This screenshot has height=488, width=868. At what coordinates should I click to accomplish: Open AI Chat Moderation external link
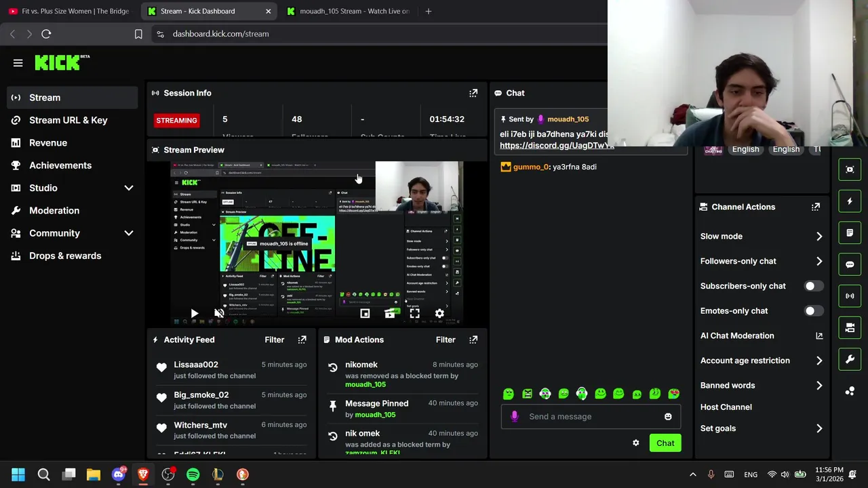pos(819,335)
